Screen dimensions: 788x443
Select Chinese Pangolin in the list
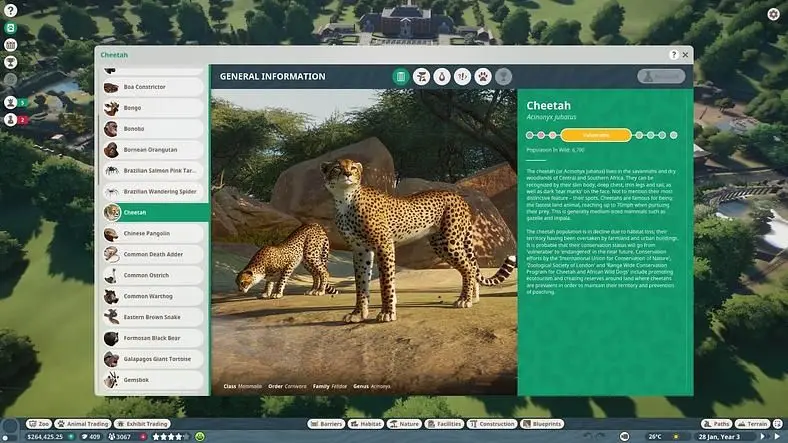(153, 234)
